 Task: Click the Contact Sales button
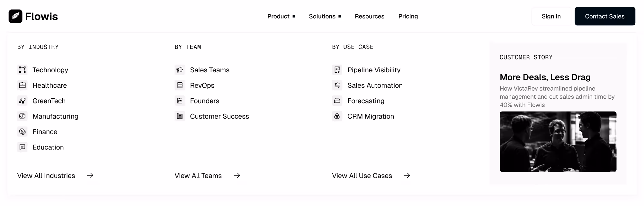click(605, 16)
